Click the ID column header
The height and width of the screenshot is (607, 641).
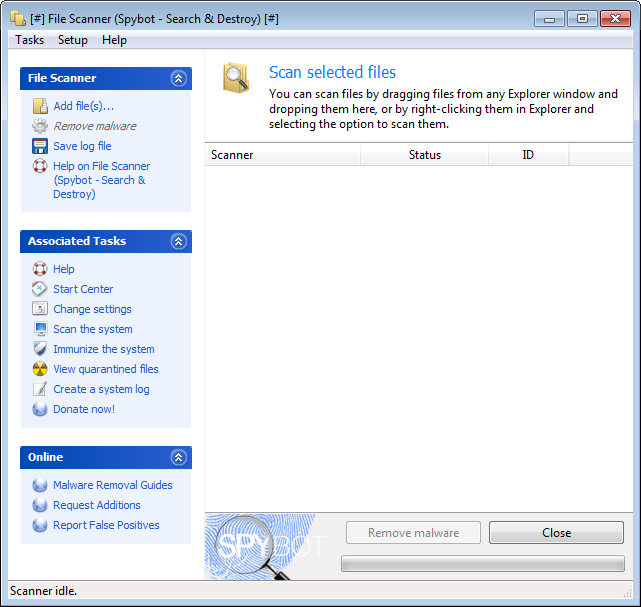click(x=528, y=155)
